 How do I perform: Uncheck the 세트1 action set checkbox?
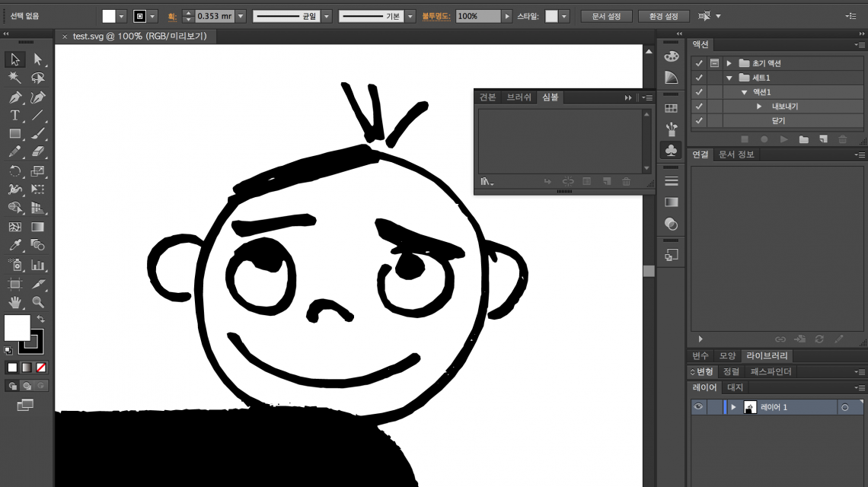click(x=698, y=78)
